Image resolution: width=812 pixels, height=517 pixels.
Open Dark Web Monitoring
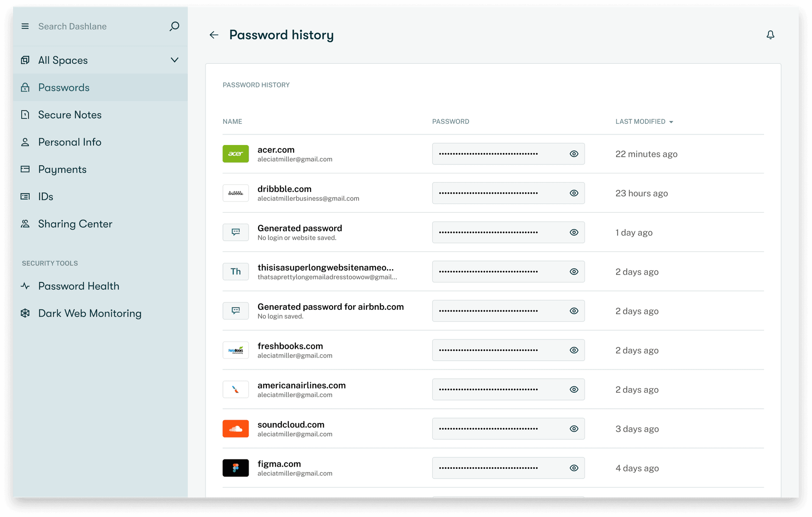click(90, 313)
